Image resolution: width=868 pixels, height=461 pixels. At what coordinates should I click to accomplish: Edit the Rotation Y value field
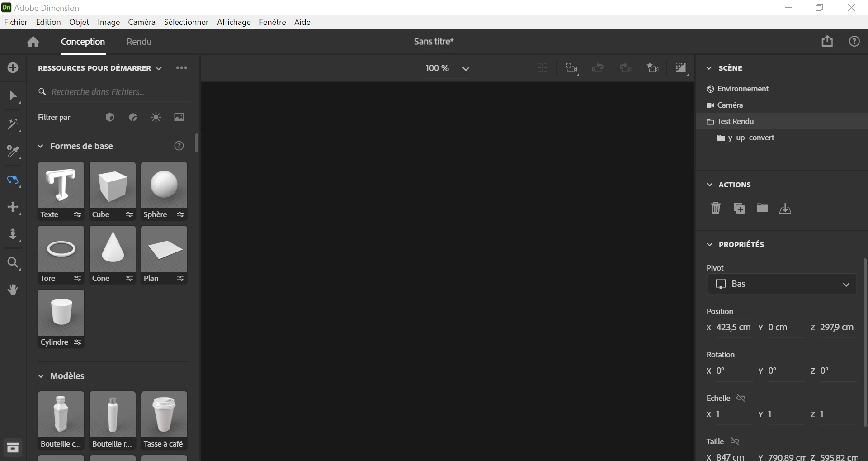click(786, 371)
